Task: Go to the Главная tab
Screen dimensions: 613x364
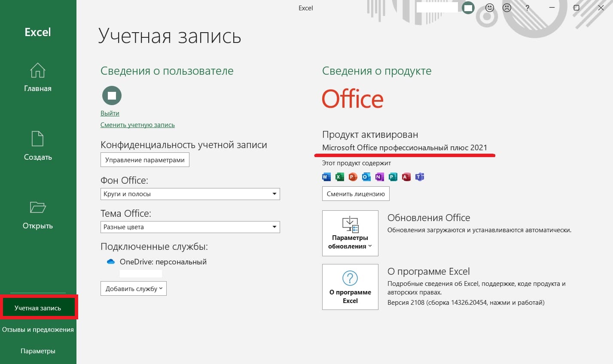Action: [x=38, y=77]
